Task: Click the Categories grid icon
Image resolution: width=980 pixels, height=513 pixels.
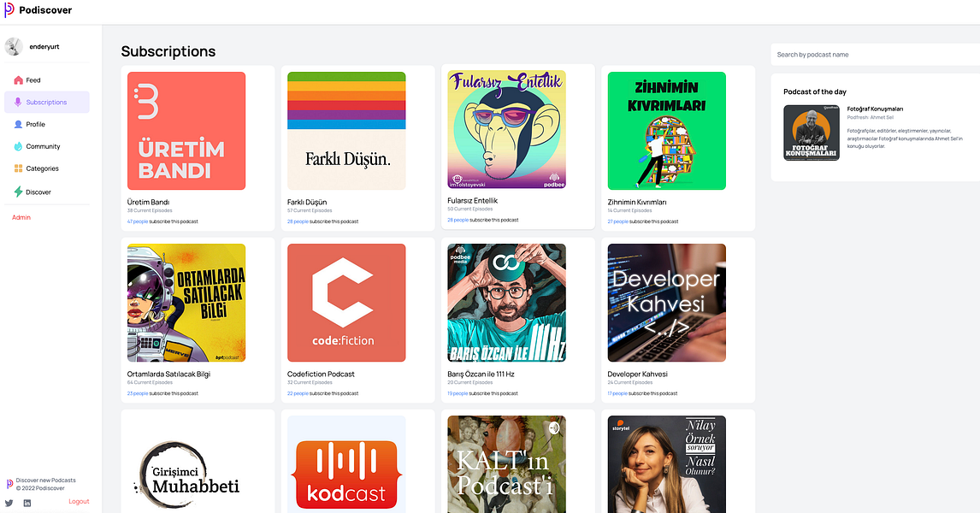Action: click(18, 168)
